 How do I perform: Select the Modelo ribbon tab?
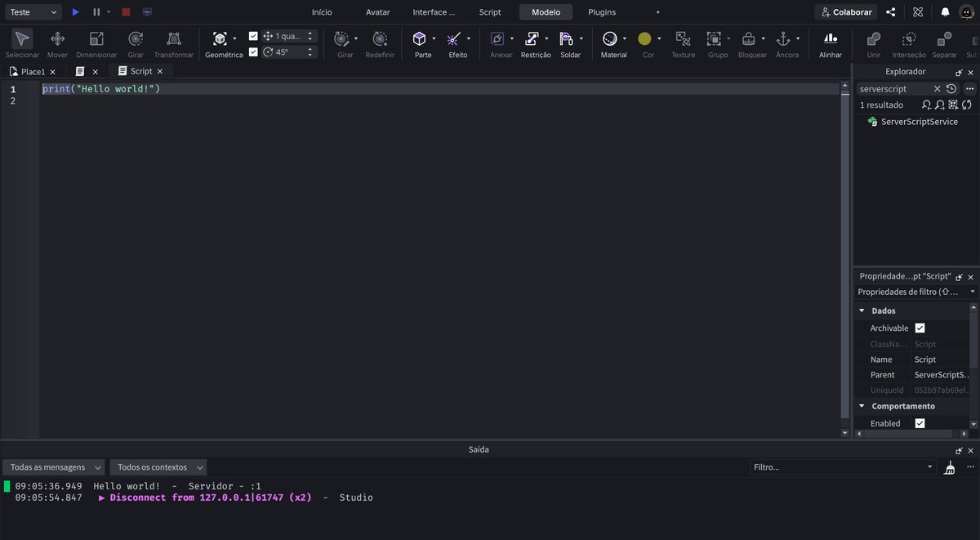pyautogui.click(x=546, y=12)
